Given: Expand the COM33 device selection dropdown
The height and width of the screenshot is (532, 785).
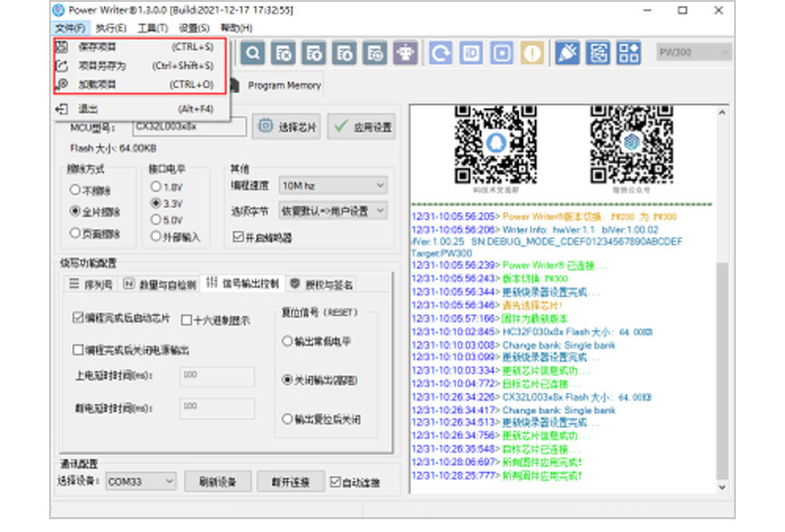Looking at the screenshot, I should tap(141, 482).
